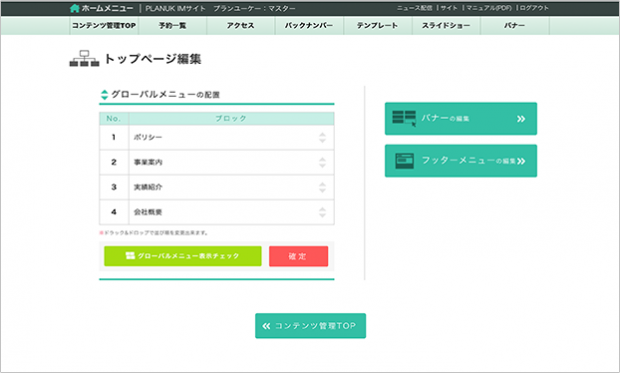
Task: Click the red 確定 button
Action: click(299, 256)
